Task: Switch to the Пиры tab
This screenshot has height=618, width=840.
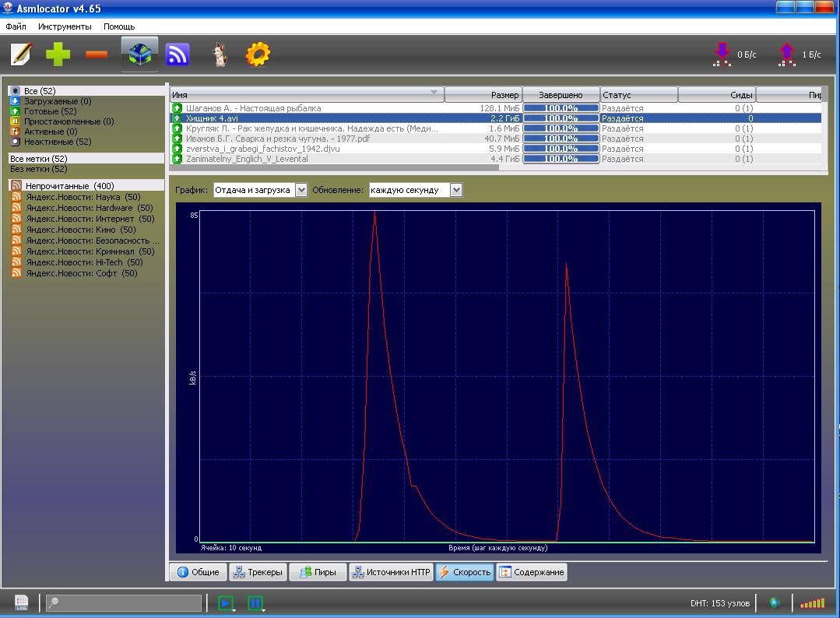Action: [318, 572]
